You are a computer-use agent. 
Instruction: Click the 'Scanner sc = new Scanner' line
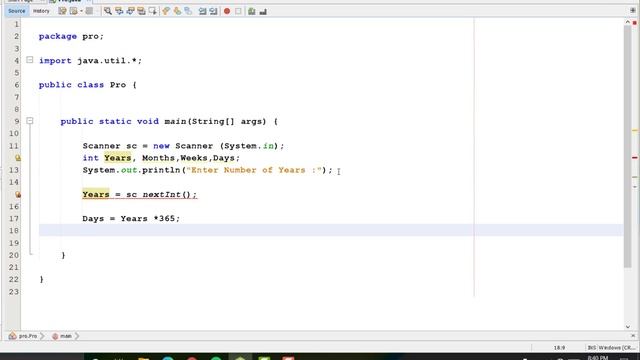183,146
